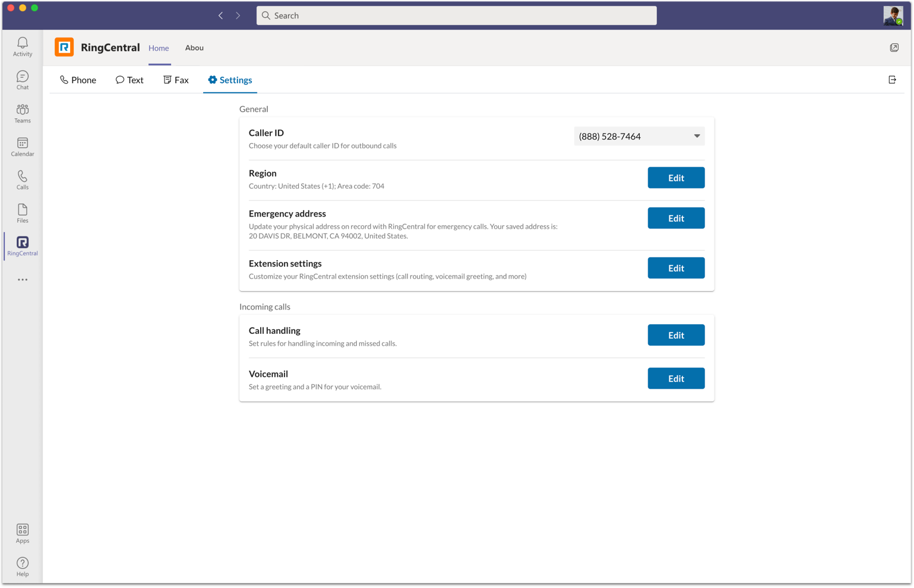Click the logout icon at right
The height and width of the screenshot is (588, 914).
coord(892,80)
